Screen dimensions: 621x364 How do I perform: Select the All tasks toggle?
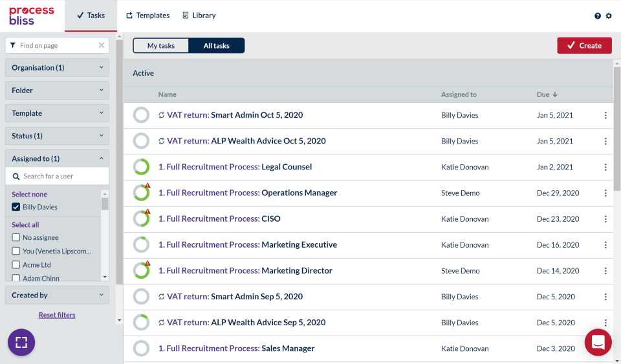216,45
